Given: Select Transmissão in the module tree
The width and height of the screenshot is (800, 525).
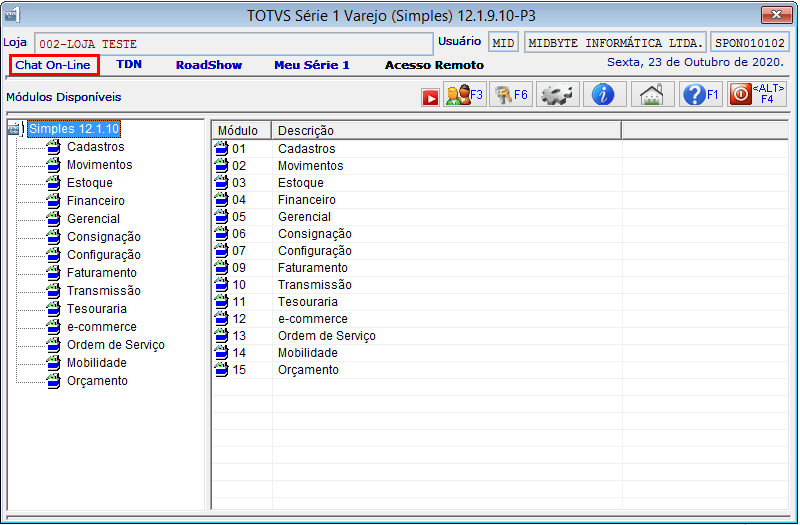Looking at the screenshot, I should pyautogui.click(x=104, y=291).
